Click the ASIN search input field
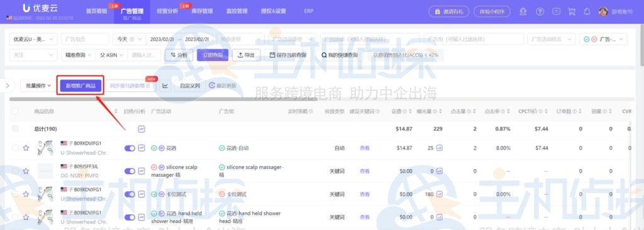The height and width of the screenshot is (230, 644). point(144,55)
